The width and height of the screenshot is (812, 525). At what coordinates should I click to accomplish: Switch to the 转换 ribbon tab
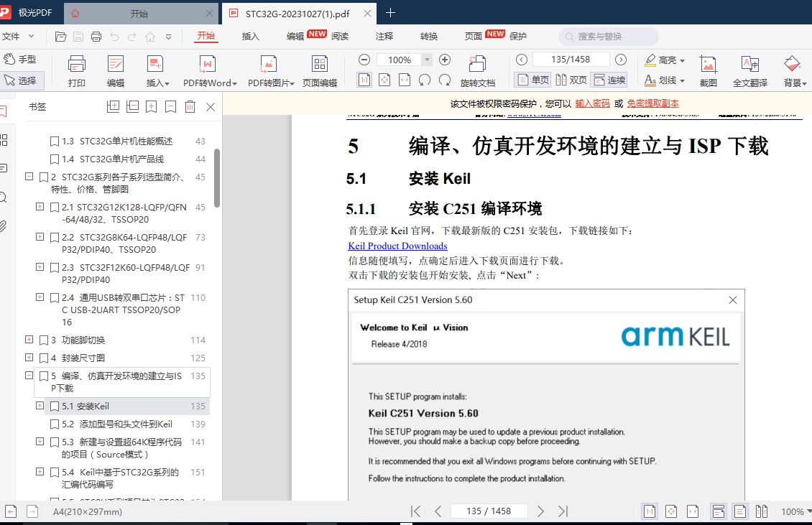click(x=429, y=36)
